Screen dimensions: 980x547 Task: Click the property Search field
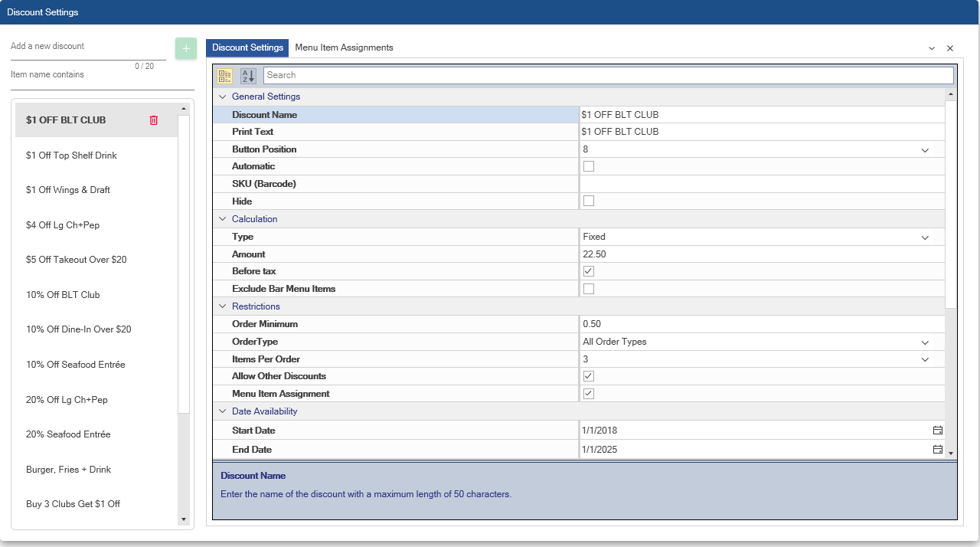608,75
